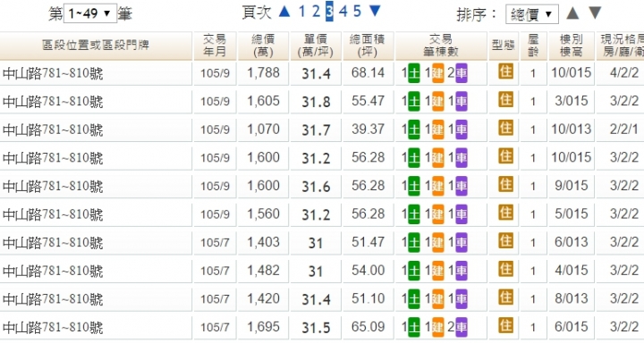Open address 中山路781~810號 in 1,695 row
This screenshot has width=644, height=343.
[53, 328]
